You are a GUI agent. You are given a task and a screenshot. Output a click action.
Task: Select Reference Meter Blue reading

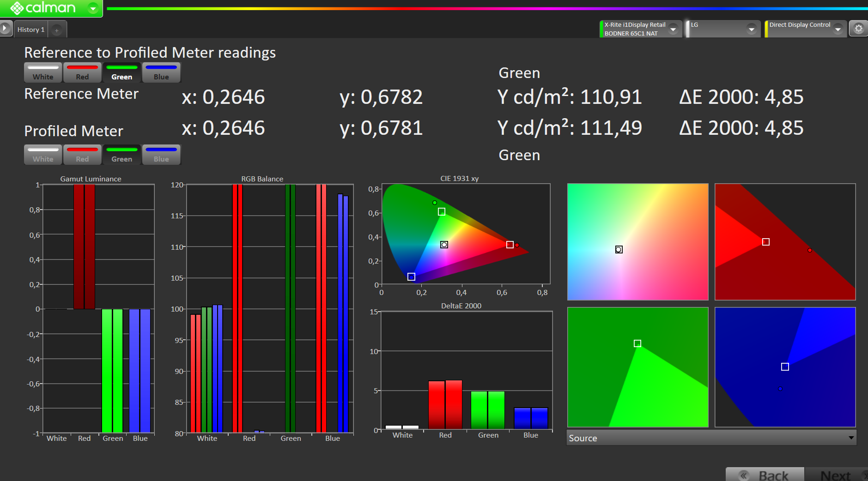(161, 72)
